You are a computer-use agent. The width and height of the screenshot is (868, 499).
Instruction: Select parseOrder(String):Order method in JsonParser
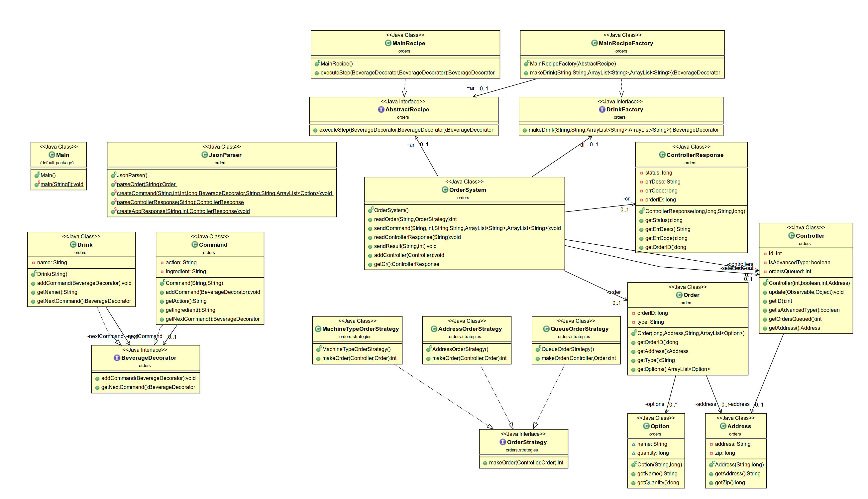147,185
